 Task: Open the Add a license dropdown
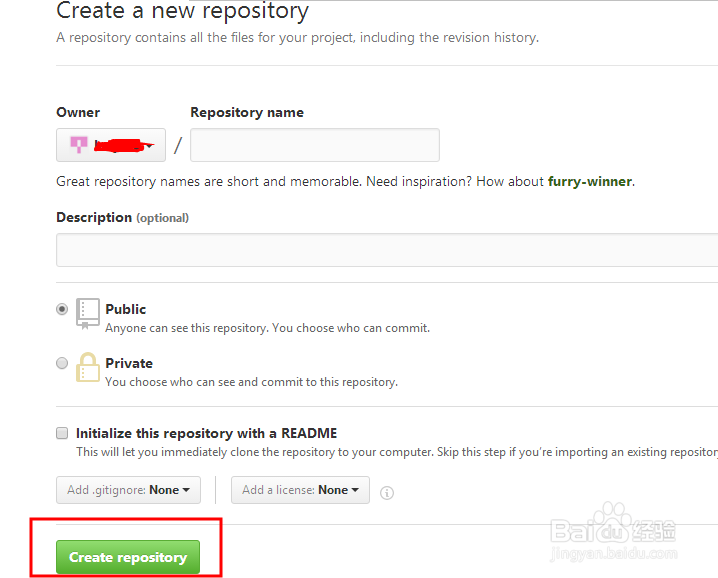(300, 490)
